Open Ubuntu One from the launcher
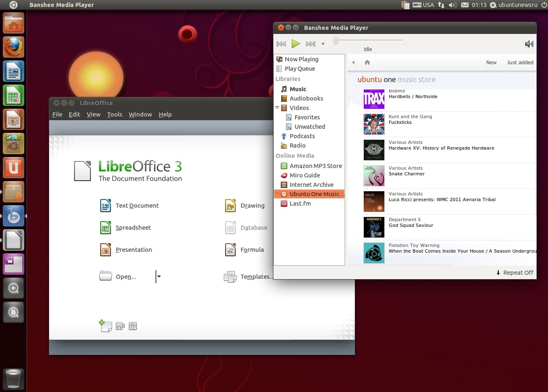 (x=14, y=168)
